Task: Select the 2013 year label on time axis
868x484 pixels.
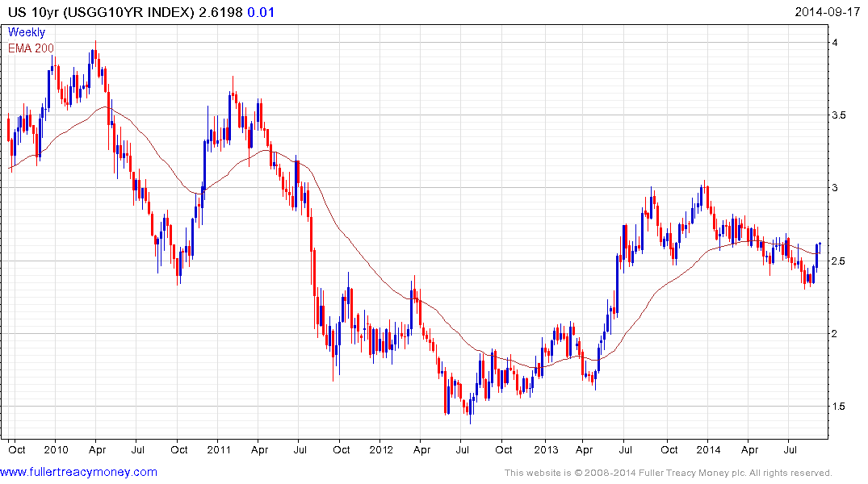Action: point(545,449)
